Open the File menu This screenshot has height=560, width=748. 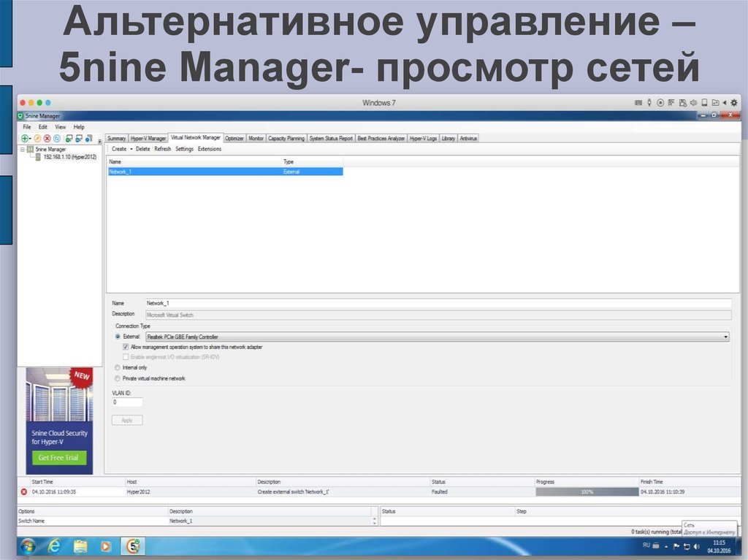tap(27, 127)
